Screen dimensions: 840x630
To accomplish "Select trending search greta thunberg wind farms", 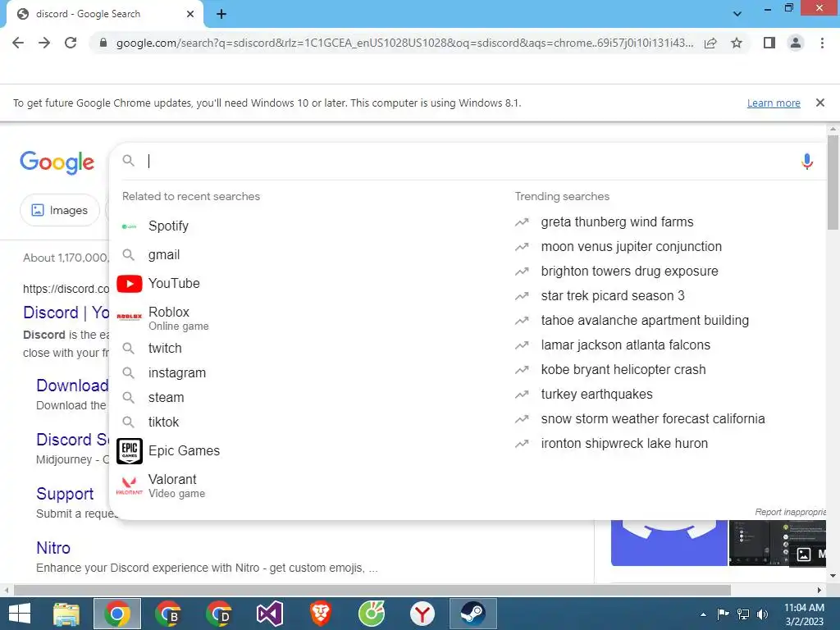I will [617, 221].
